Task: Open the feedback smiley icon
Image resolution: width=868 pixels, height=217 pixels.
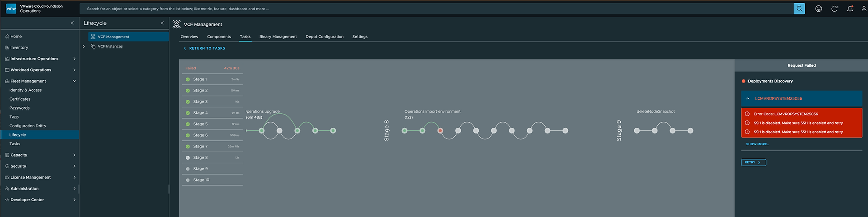Action: point(818,9)
